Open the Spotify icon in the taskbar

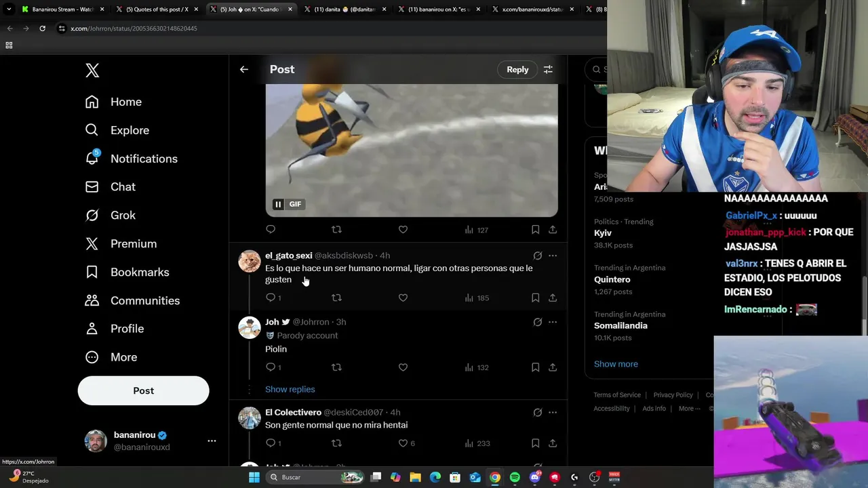515,477
